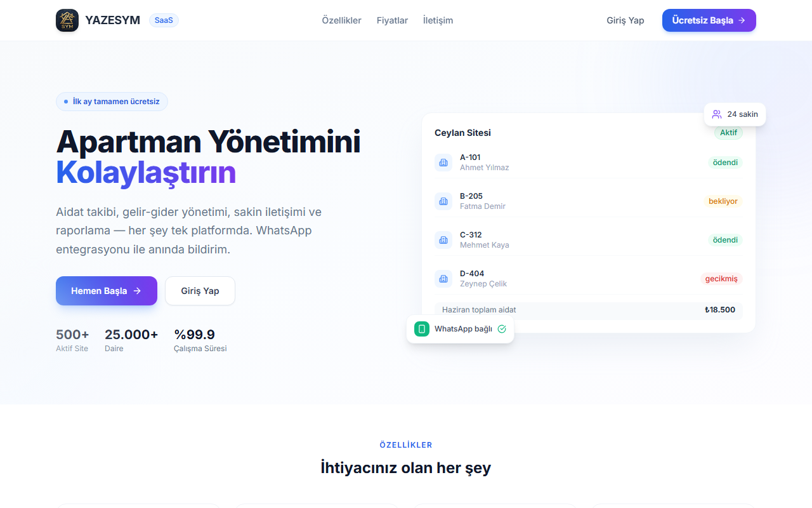Click the apartment code D-404

(x=472, y=274)
